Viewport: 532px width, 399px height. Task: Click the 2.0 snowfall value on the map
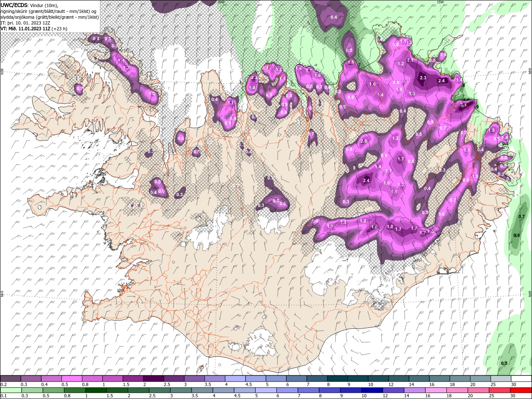[x=364, y=141]
